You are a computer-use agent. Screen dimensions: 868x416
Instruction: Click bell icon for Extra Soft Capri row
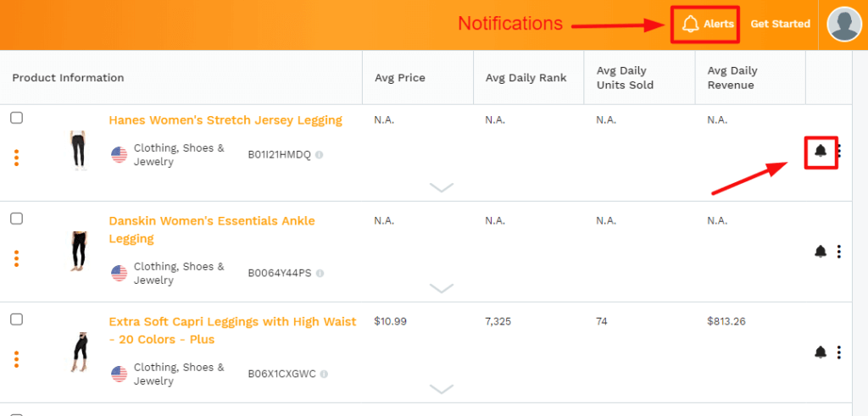click(x=821, y=352)
